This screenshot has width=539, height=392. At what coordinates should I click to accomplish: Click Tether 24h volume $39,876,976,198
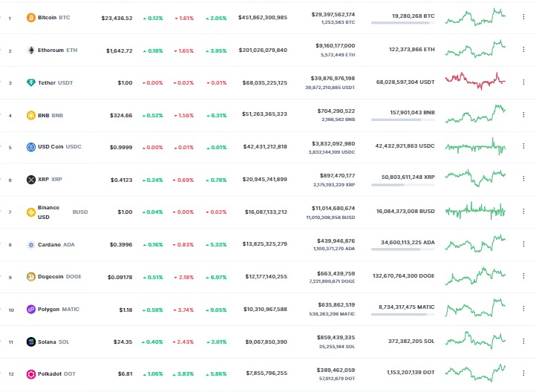pyautogui.click(x=333, y=79)
